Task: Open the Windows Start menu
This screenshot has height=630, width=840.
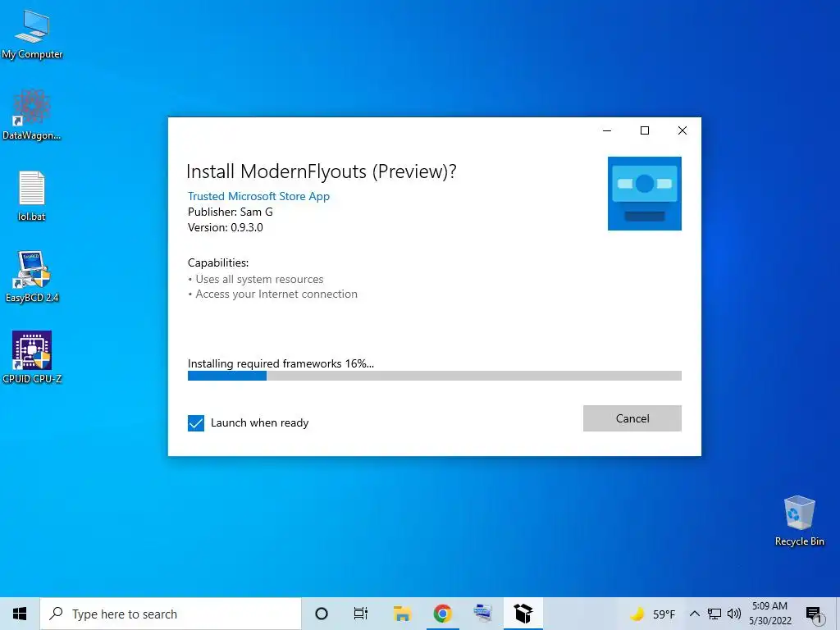Action: point(20,614)
